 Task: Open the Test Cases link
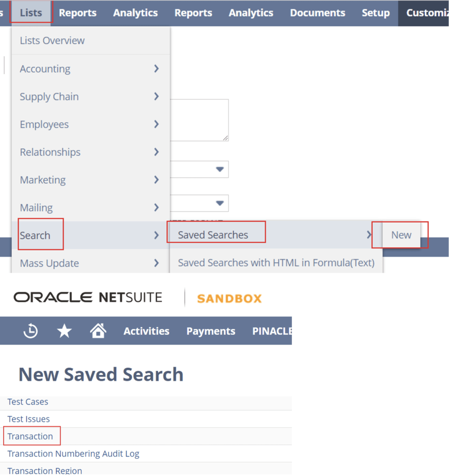pyautogui.click(x=28, y=402)
